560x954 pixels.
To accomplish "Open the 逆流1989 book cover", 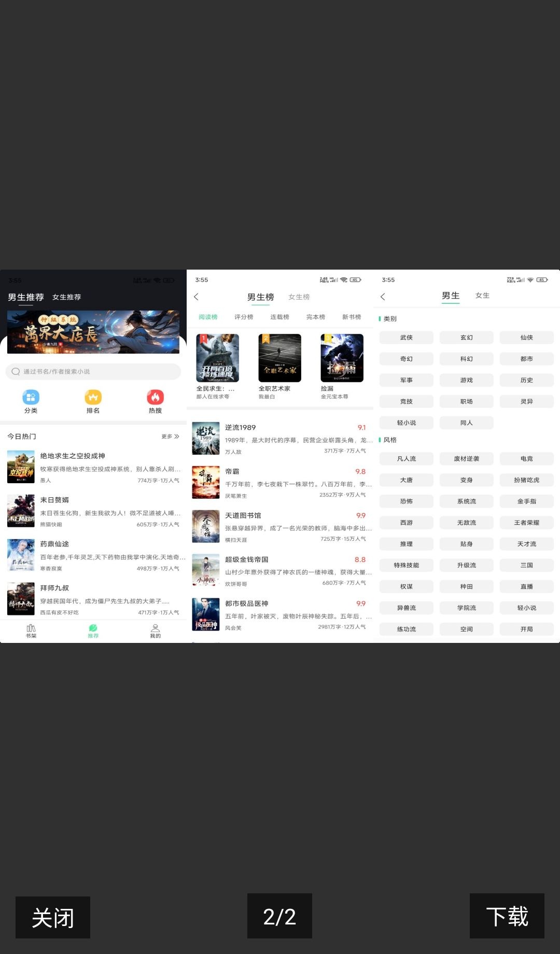I will click(206, 438).
